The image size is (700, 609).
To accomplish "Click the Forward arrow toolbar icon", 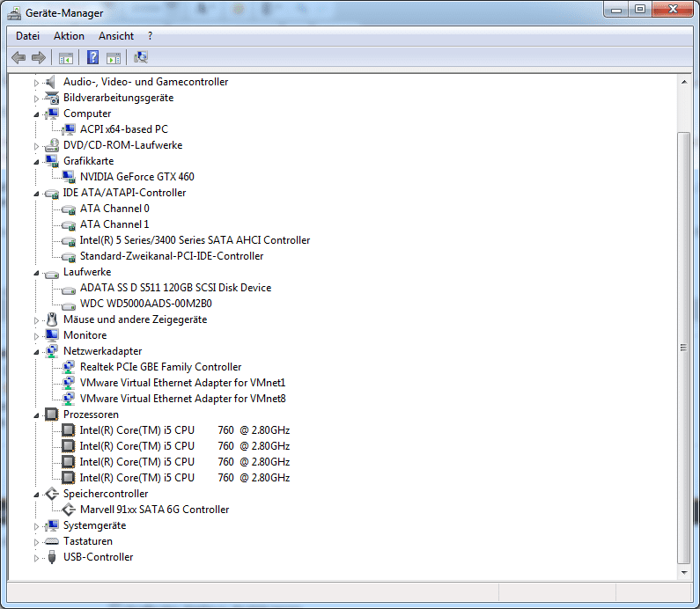I will tap(39, 57).
